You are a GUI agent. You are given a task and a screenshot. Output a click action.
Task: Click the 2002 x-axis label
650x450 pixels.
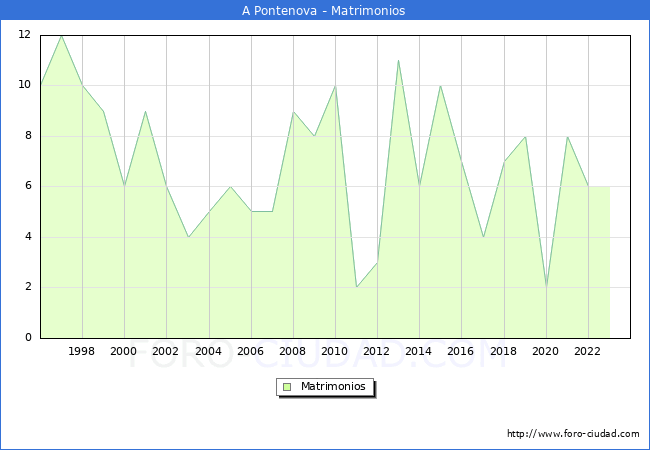[x=166, y=352]
